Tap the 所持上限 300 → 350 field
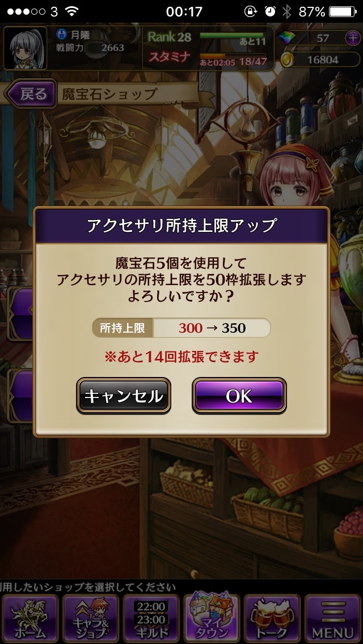 tap(181, 328)
